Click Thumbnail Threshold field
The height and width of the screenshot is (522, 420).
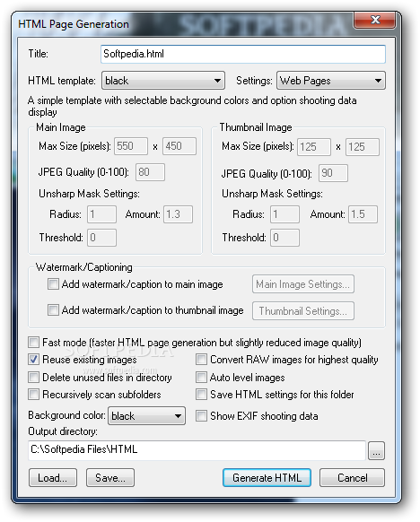pos(284,238)
